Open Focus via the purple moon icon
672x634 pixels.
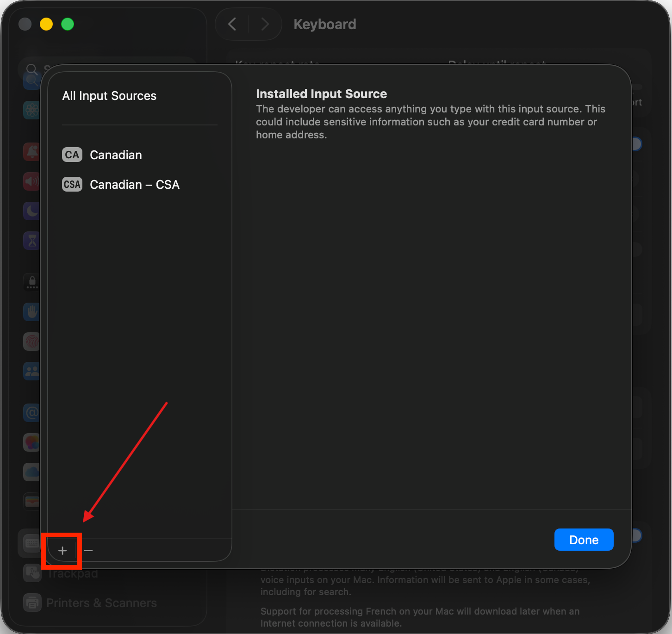(31, 211)
